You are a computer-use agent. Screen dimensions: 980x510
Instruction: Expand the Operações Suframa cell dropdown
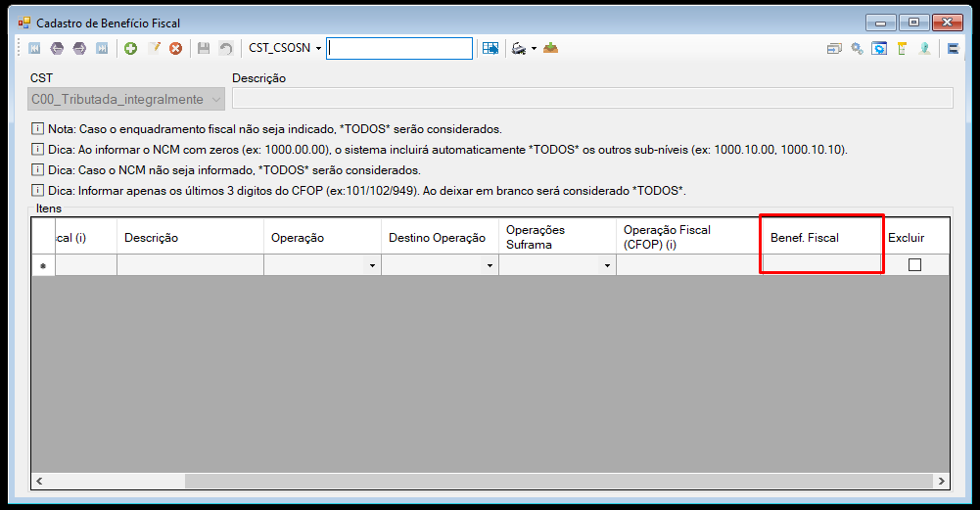607,265
